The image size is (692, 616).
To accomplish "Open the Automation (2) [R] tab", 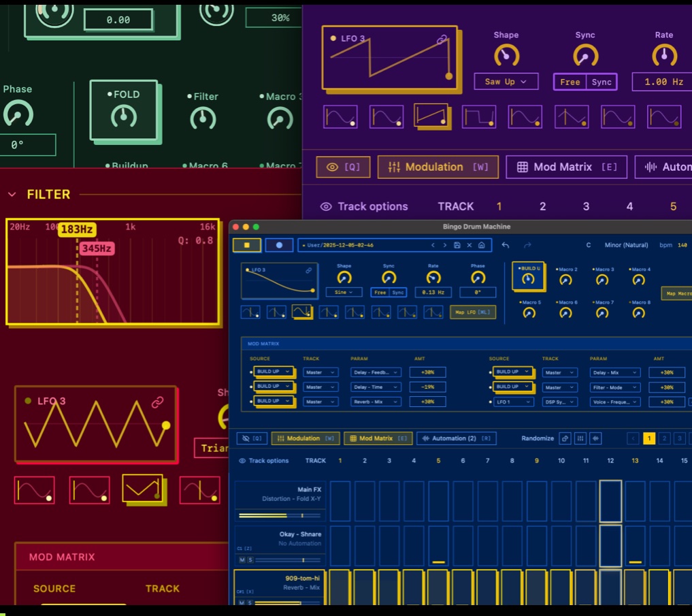I will click(457, 438).
